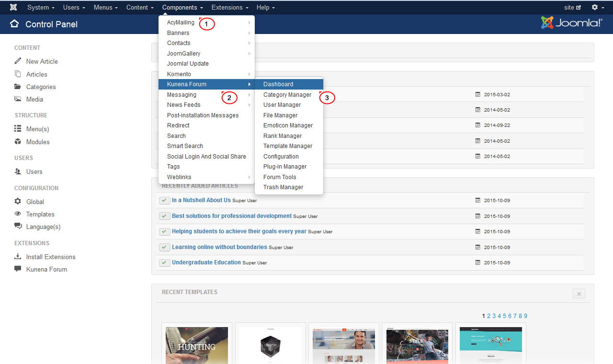Click the Install Extensions download icon
The height and width of the screenshot is (364, 613).
(18, 256)
